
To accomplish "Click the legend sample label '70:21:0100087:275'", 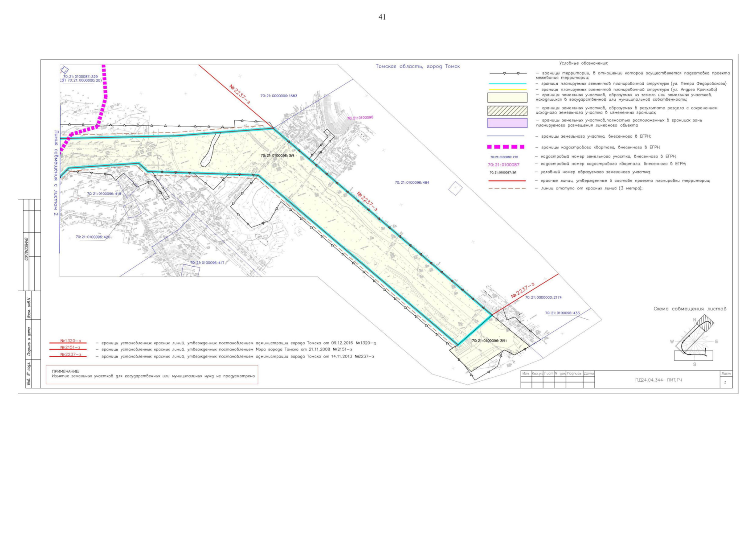I will (504, 157).
